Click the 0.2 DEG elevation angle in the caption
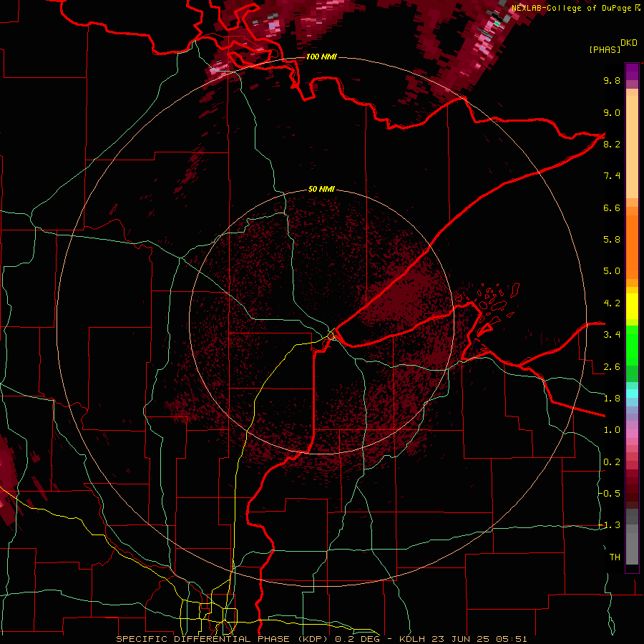644x644 pixels. 357,639
